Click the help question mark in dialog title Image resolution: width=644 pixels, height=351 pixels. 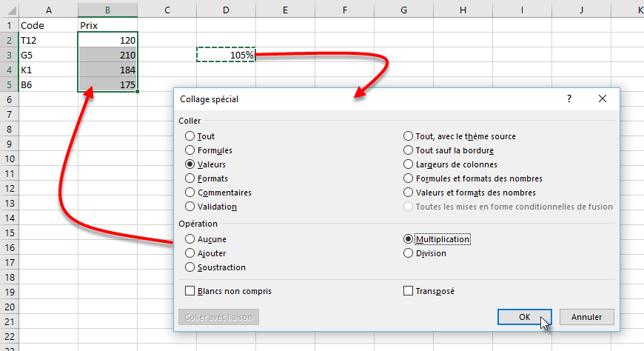pos(568,98)
